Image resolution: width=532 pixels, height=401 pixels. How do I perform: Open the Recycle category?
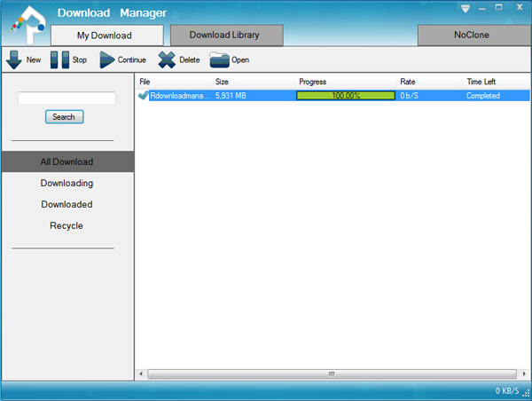(66, 226)
